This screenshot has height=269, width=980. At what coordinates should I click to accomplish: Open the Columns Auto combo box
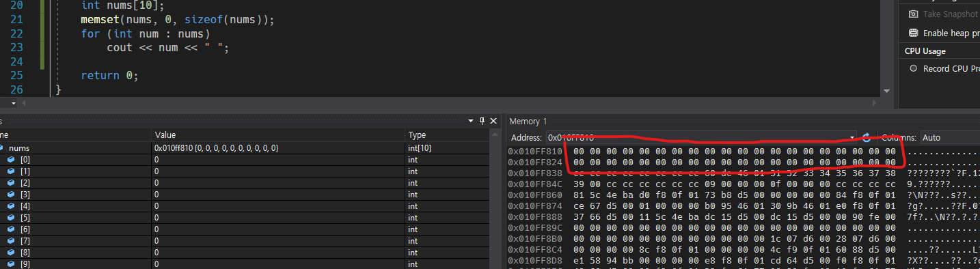950,137
